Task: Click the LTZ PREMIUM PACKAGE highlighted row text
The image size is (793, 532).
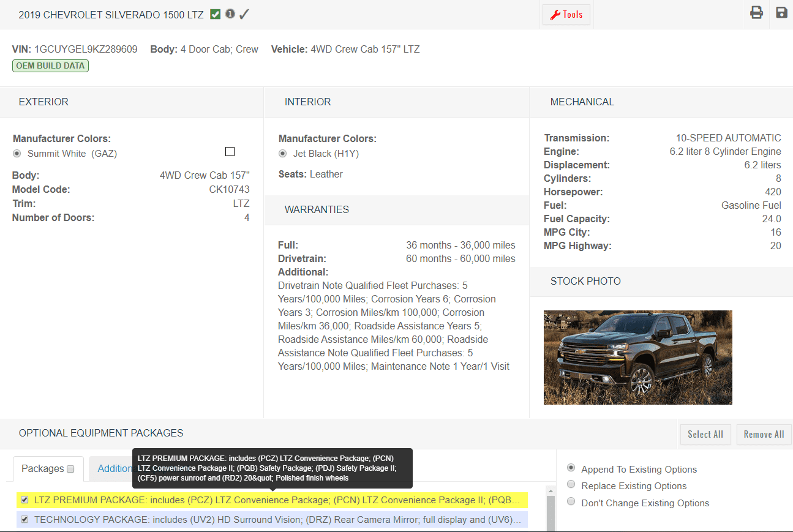Action: (276, 500)
